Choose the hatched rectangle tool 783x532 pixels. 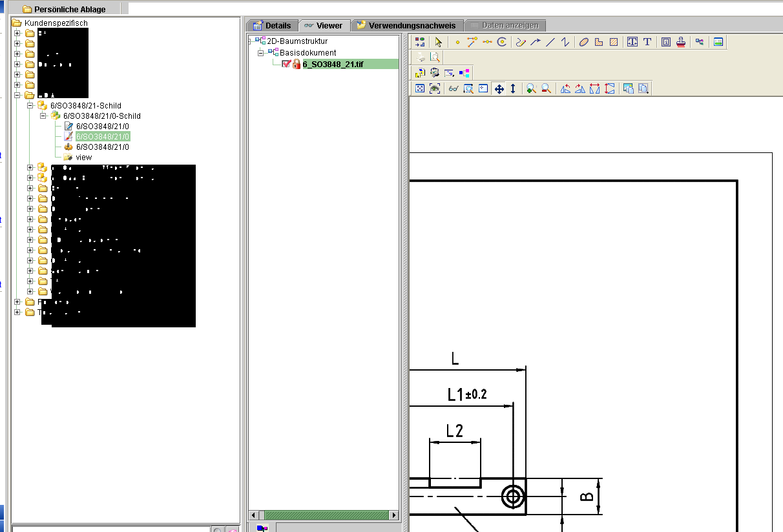point(614,42)
